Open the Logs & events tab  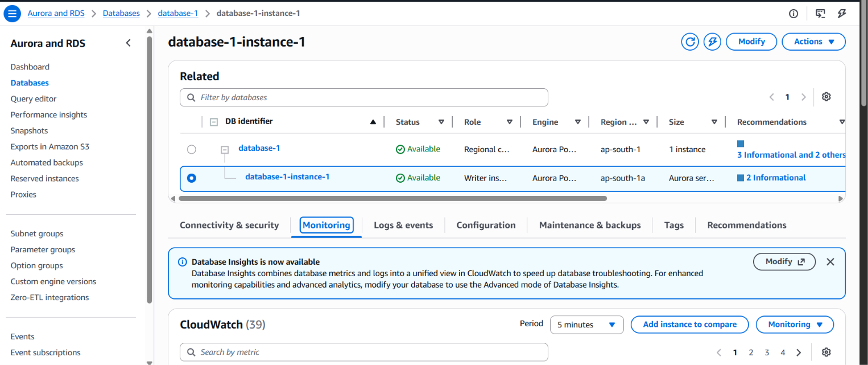403,225
